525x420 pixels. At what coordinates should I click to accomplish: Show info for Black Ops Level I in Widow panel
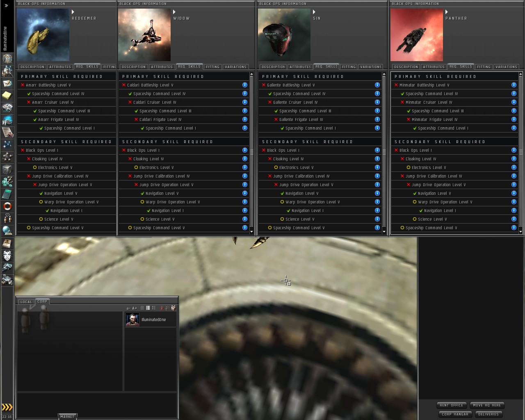click(x=245, y=150)
